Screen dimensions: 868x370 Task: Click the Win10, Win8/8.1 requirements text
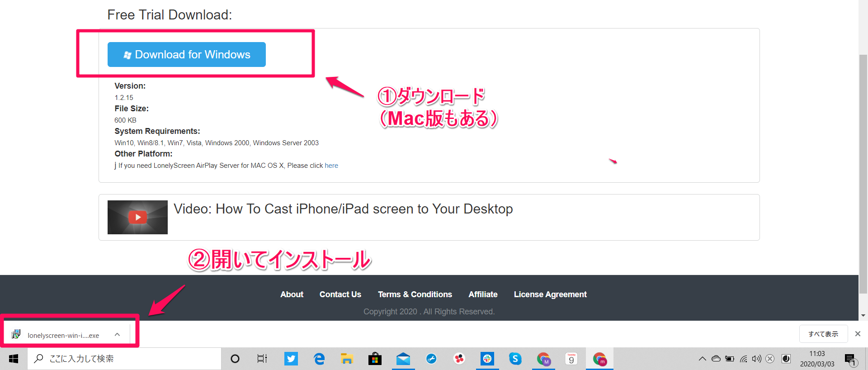[x=217, y=143]
